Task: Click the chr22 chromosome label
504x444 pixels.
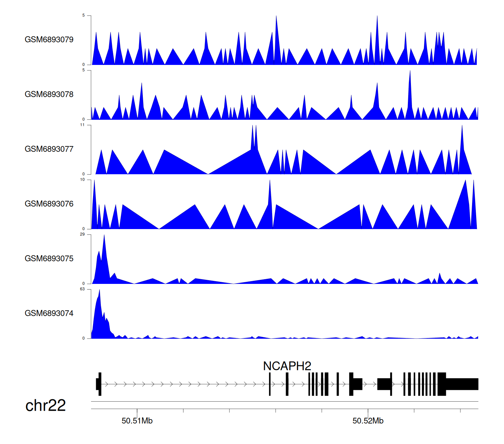Action: pos(46,406)
